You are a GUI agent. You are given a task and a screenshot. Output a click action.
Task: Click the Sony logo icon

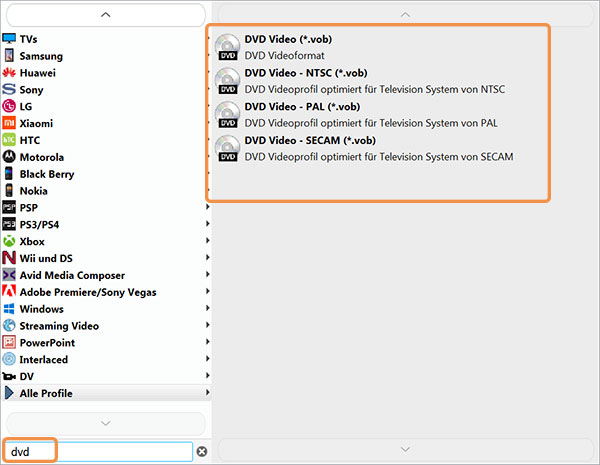pos(9,90)
